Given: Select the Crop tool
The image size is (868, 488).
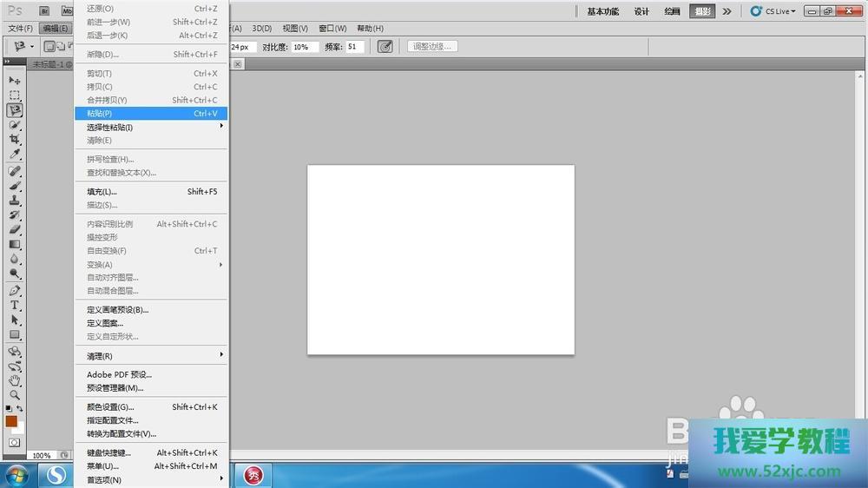Looking at the screenshot, I should tap(15, 139).
